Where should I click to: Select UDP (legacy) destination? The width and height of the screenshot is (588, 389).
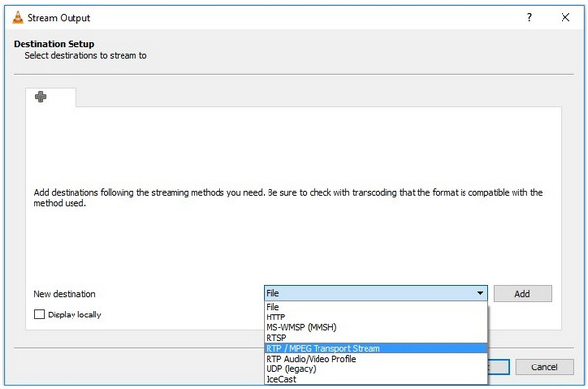(375, 369)
